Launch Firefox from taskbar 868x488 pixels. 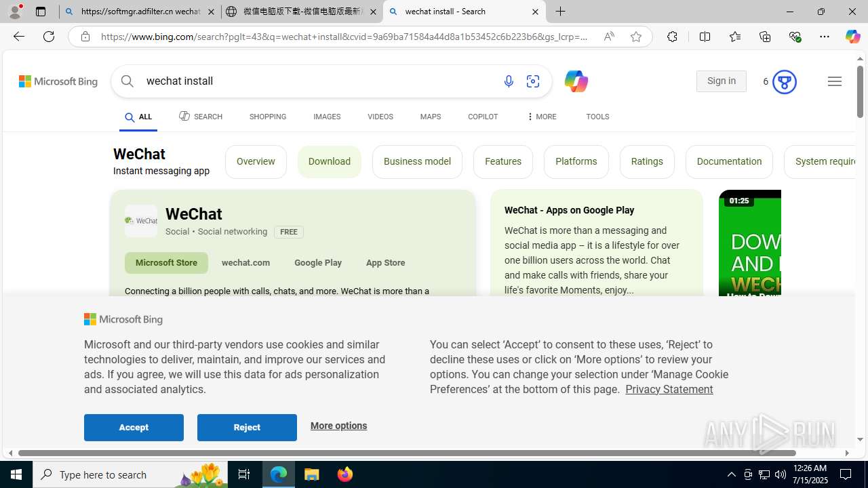click(345, 474)
